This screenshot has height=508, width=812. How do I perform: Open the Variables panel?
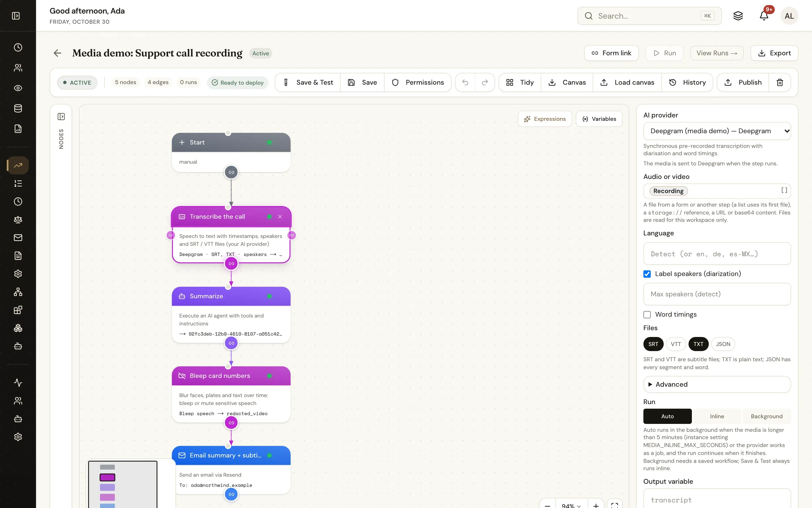point(599,119)
